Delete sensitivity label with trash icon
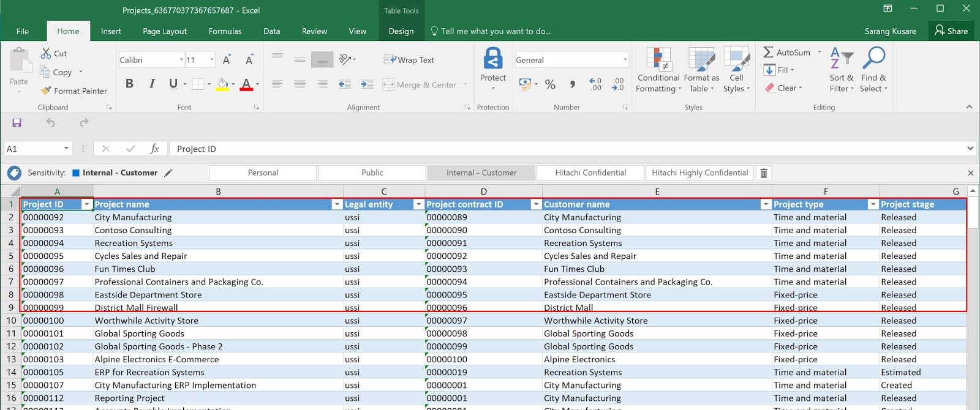This screenshot has width=980, height=410. [x=764, y=173]
